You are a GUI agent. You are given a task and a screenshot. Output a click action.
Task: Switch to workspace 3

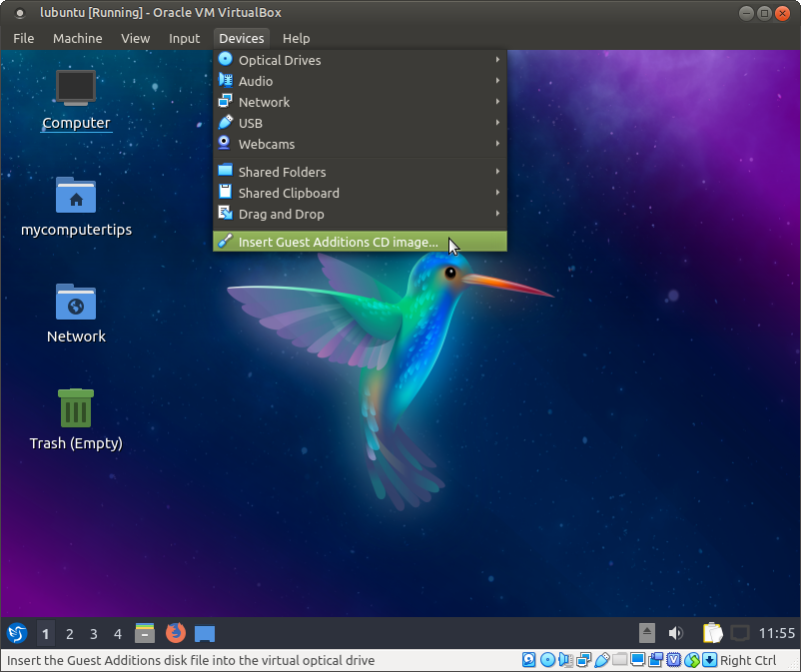click(94, 634)
